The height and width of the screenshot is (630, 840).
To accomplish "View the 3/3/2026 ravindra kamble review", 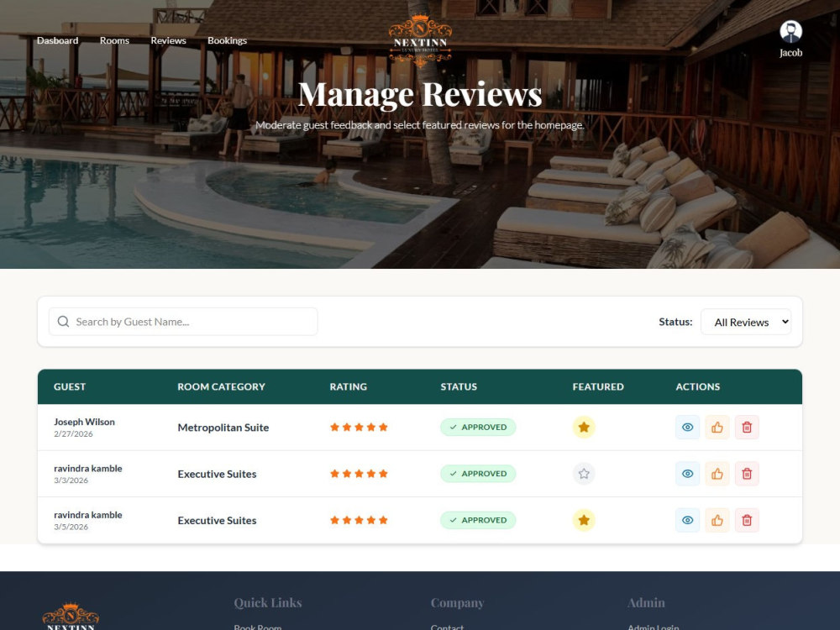I will [687, 474].
